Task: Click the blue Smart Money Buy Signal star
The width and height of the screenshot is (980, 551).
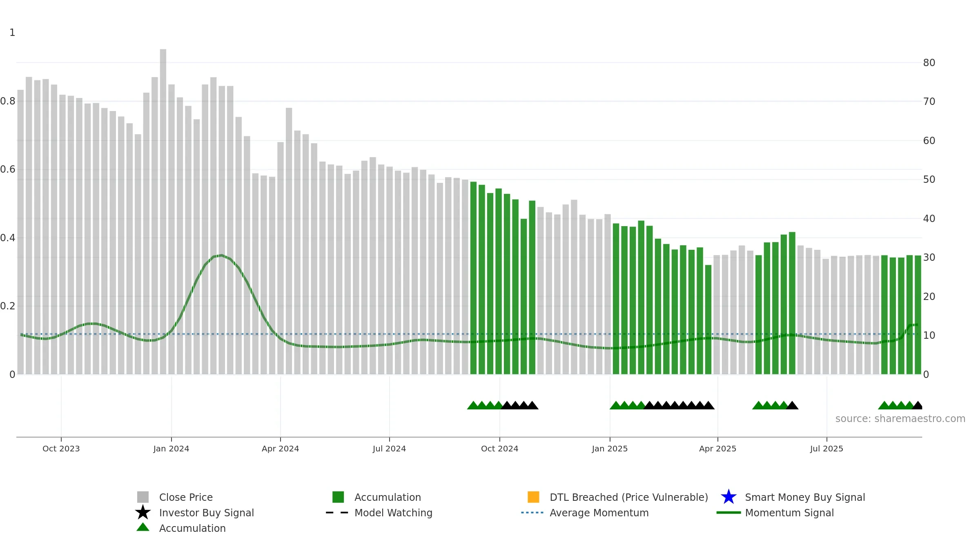Action: point(728,497)
